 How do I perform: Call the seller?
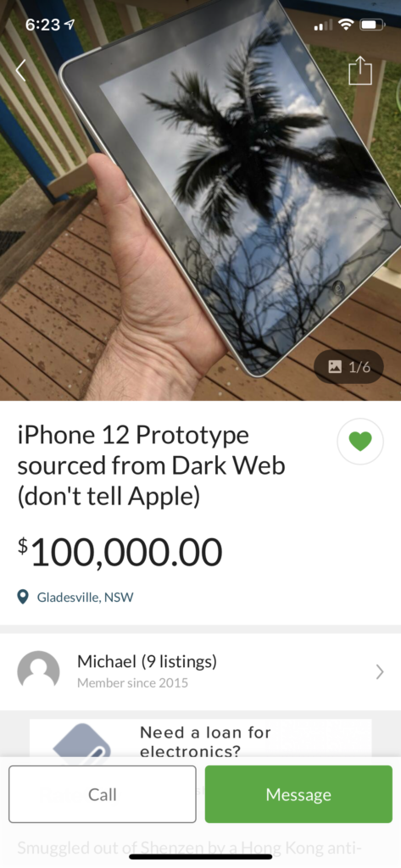coord(103,794)
